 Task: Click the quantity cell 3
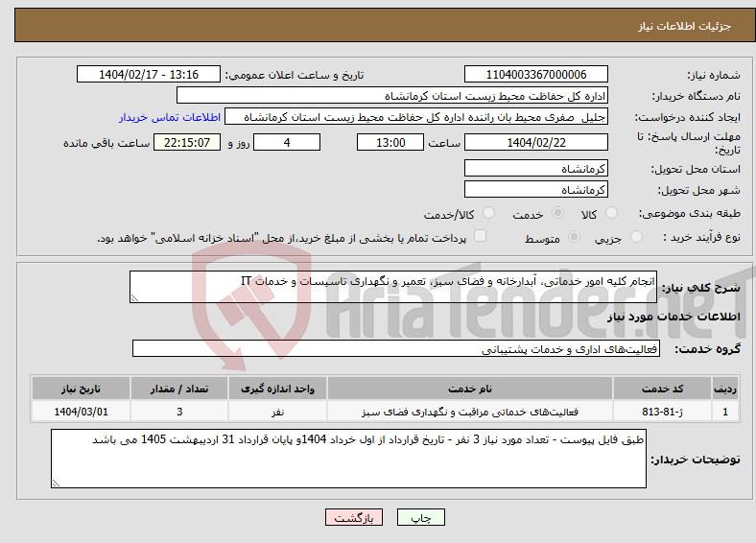178,412
